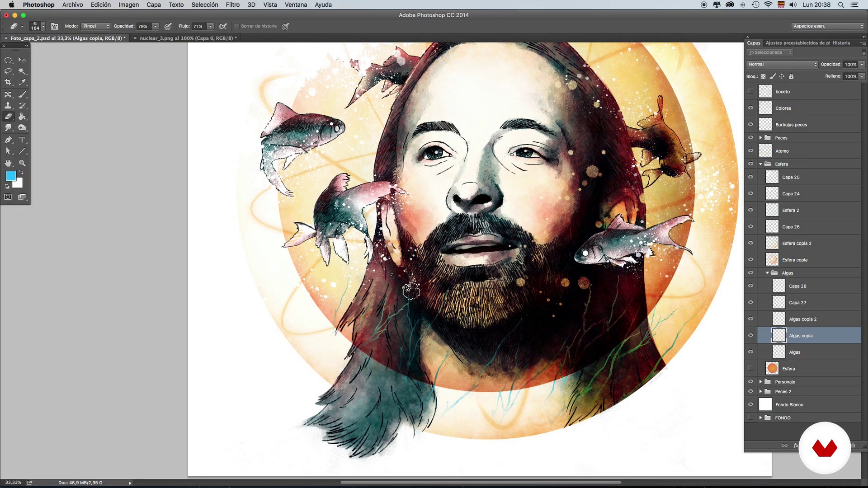Select the Elliptical Marquee tool
The width and height of the screenshot is (868, 488).
pyautogui.click(x=8, y=60)
